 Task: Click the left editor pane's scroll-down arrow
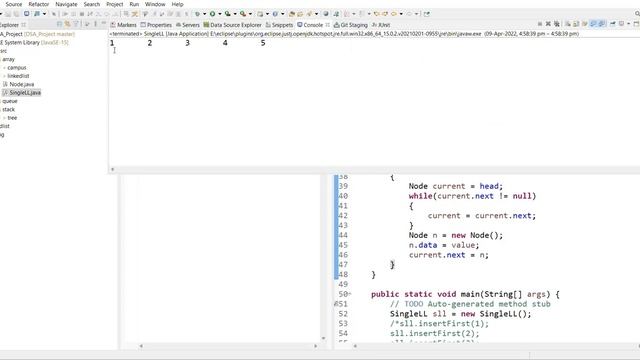click(323, 338)
